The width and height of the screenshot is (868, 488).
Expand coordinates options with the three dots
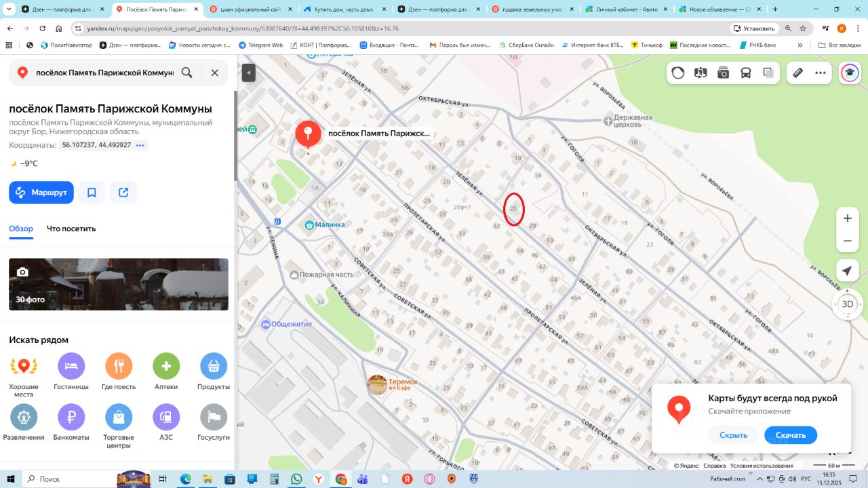pyautogui.click(x=140, y=145)
